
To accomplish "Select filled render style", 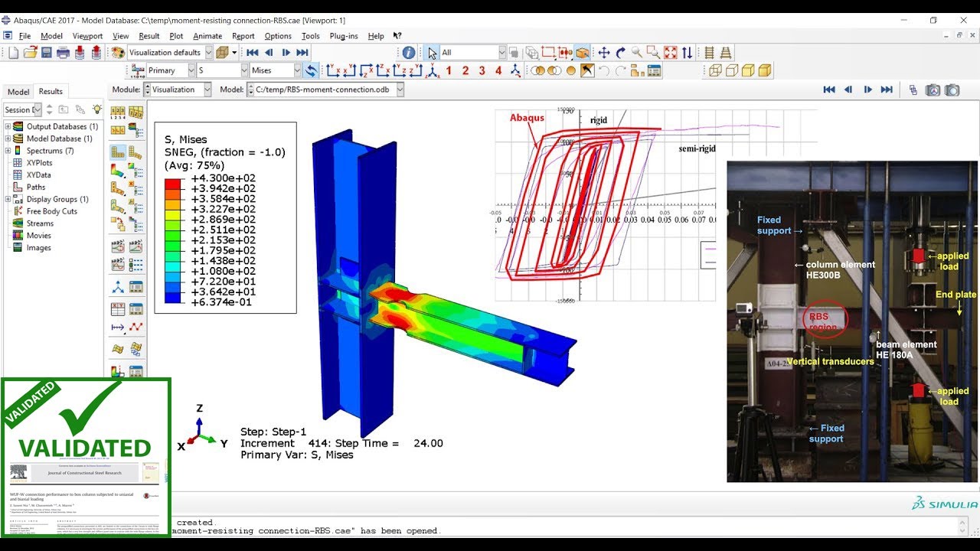I will 748,70.
